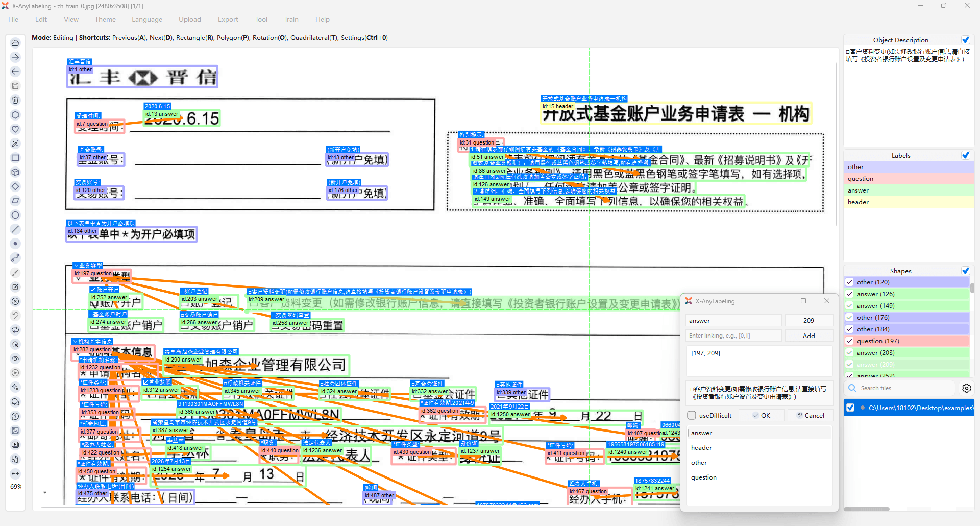Open the Language menu
The width and height of the screenshot is (980, 526).
pyautogui.click(x=147, y=19)
